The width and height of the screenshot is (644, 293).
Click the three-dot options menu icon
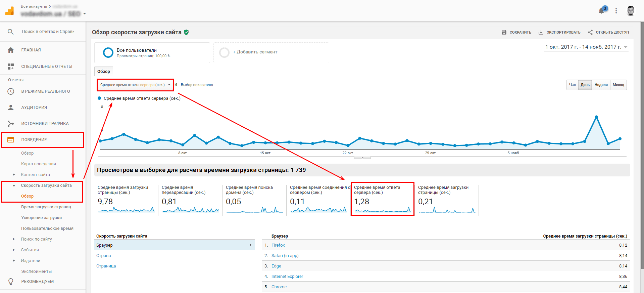pyautogui.click(x=616, y=11)
